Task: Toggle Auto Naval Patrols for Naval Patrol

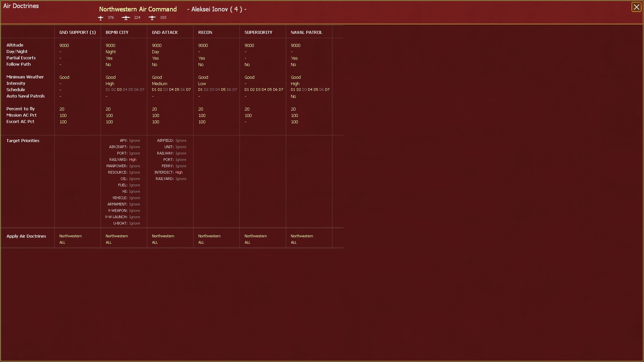Action: click(x=294, y=96)
